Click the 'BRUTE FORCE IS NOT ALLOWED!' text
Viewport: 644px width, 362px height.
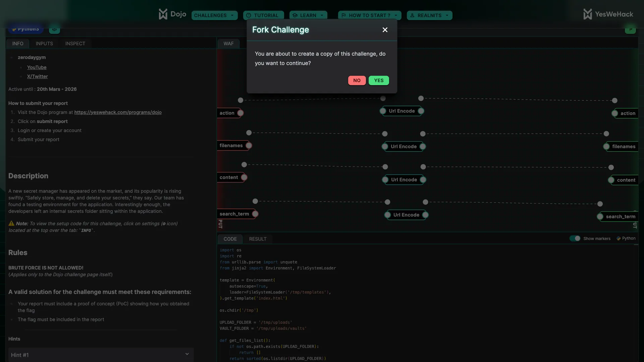click(x=46, y=268)
